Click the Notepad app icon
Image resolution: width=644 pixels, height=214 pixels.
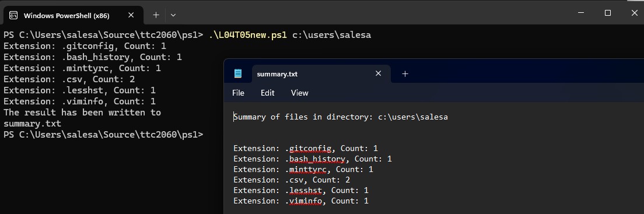coord(238,74)
